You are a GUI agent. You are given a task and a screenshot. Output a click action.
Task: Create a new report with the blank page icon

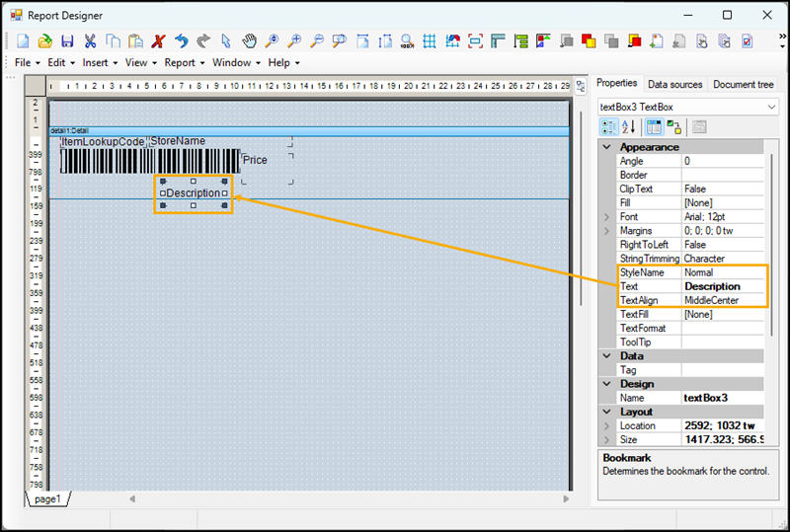coord(23,40)
